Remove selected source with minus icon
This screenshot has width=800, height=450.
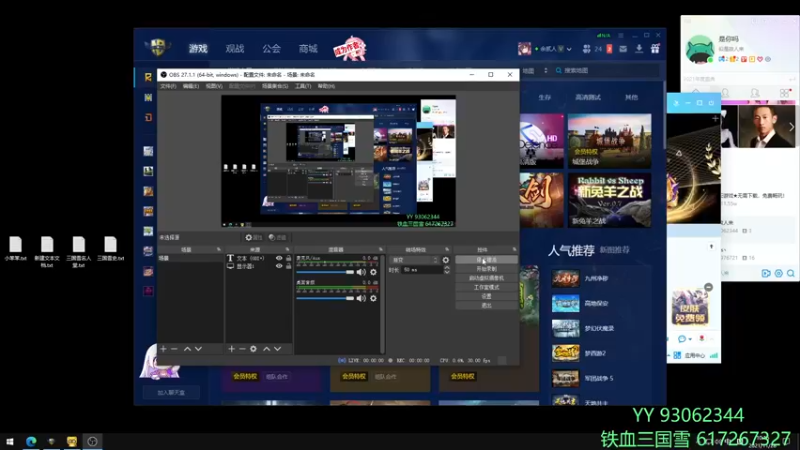[242, 349]
